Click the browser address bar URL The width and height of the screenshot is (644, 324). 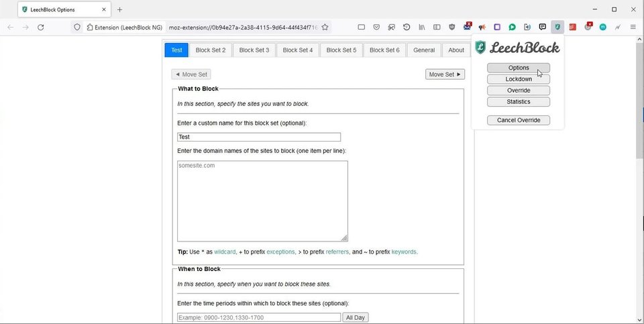(x=243, y=27)
